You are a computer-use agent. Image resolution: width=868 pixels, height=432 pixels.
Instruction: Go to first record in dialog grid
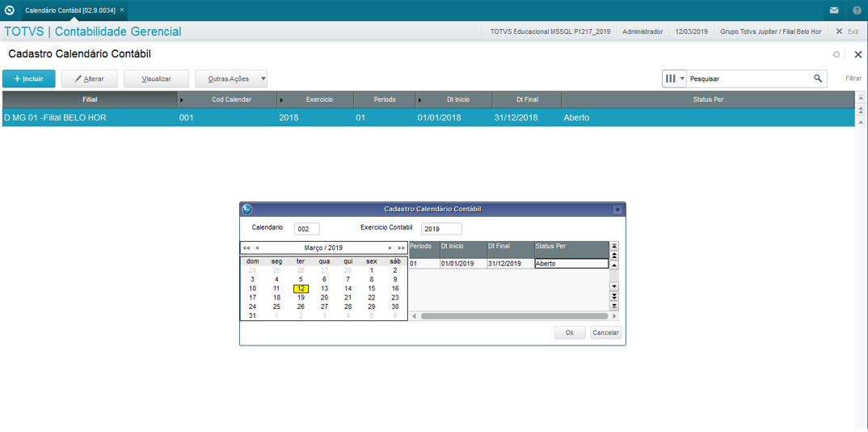(614, 246)
